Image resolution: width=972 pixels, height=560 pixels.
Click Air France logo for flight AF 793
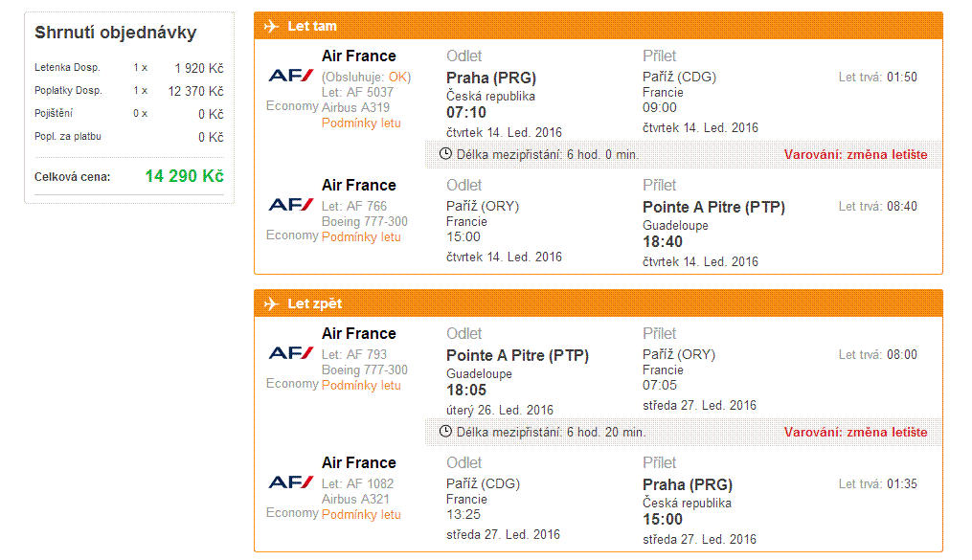pyautogui.click(x=291, y=353)
